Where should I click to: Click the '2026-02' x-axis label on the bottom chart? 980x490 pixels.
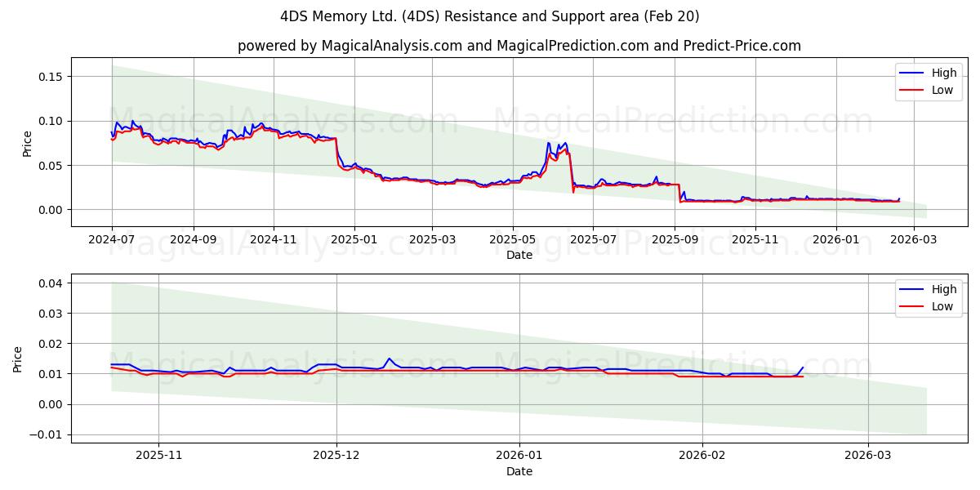click(x=703, y=457)
